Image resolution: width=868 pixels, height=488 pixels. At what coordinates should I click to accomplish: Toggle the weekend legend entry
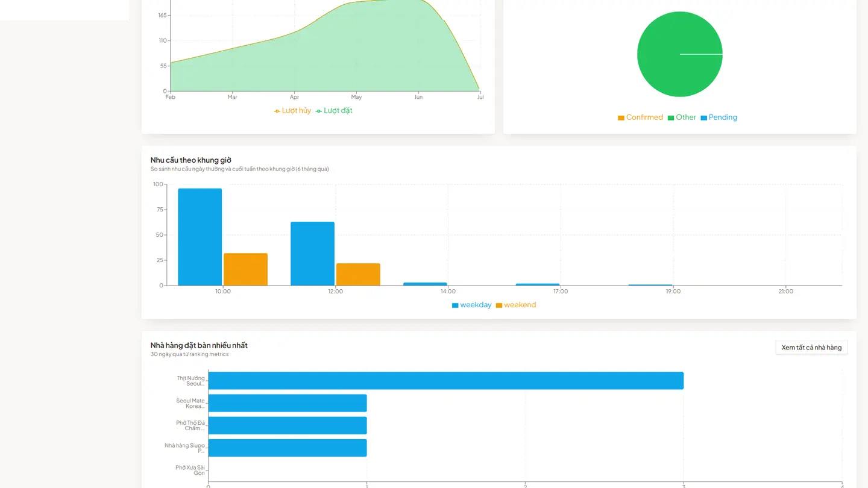point(516,305)
